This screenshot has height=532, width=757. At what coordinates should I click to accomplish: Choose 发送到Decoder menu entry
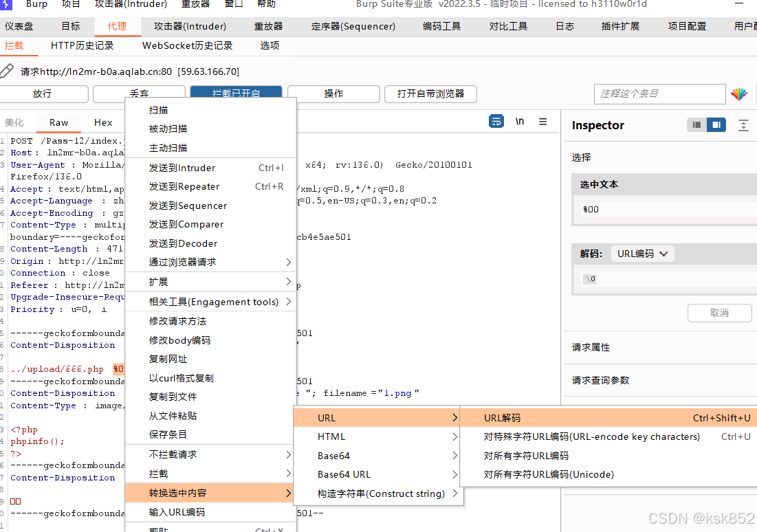pos(210,243)
